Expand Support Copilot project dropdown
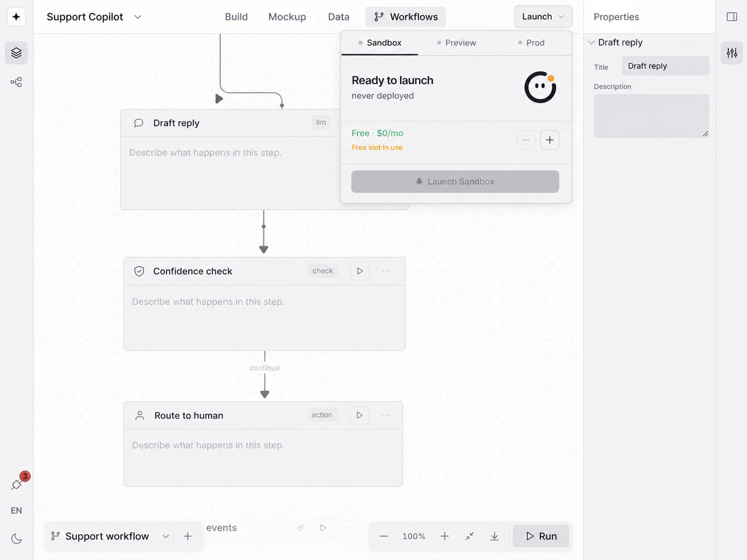747x560 pixels. [138, 17]
